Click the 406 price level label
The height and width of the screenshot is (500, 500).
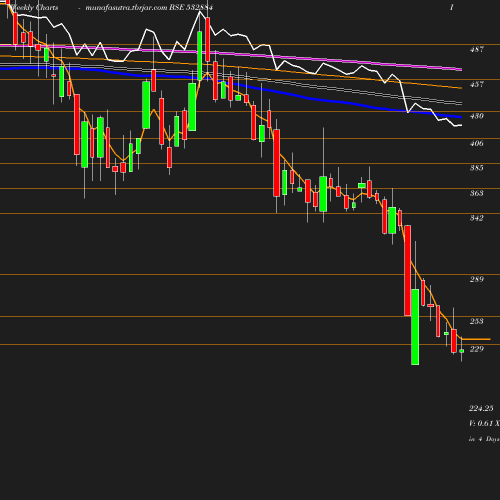[x=477, y=143]
